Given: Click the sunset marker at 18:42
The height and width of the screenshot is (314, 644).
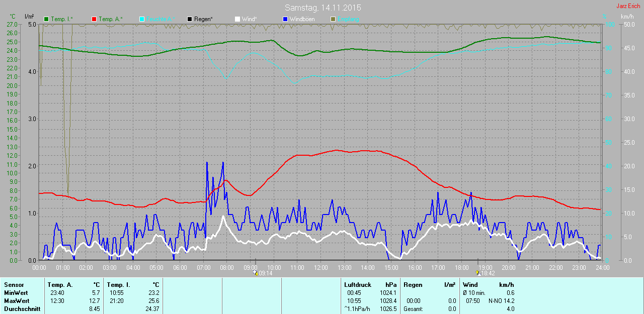Looking at the screenshot, I should 477,273.
